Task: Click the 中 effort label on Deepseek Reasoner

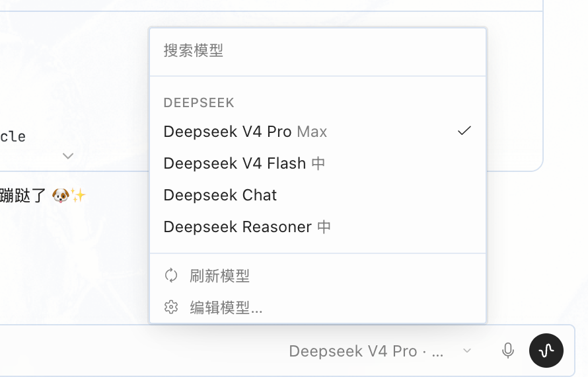Action: [324, 227]
